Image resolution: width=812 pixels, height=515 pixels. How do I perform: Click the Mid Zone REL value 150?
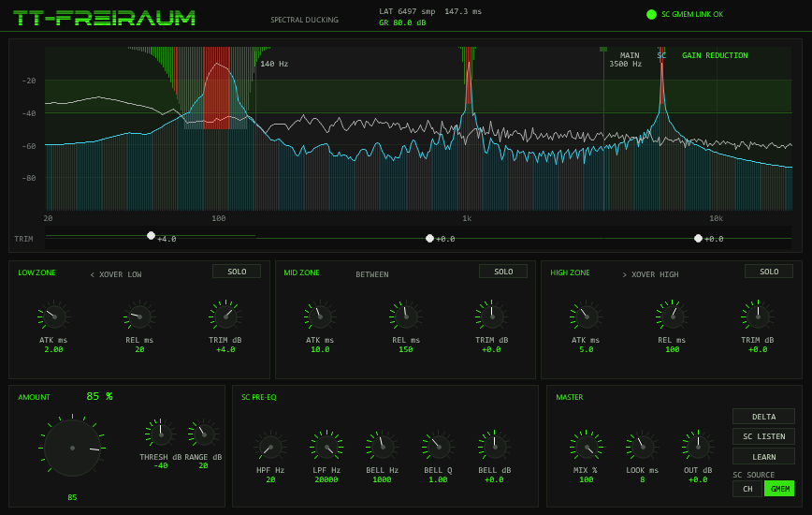(405, 349)
